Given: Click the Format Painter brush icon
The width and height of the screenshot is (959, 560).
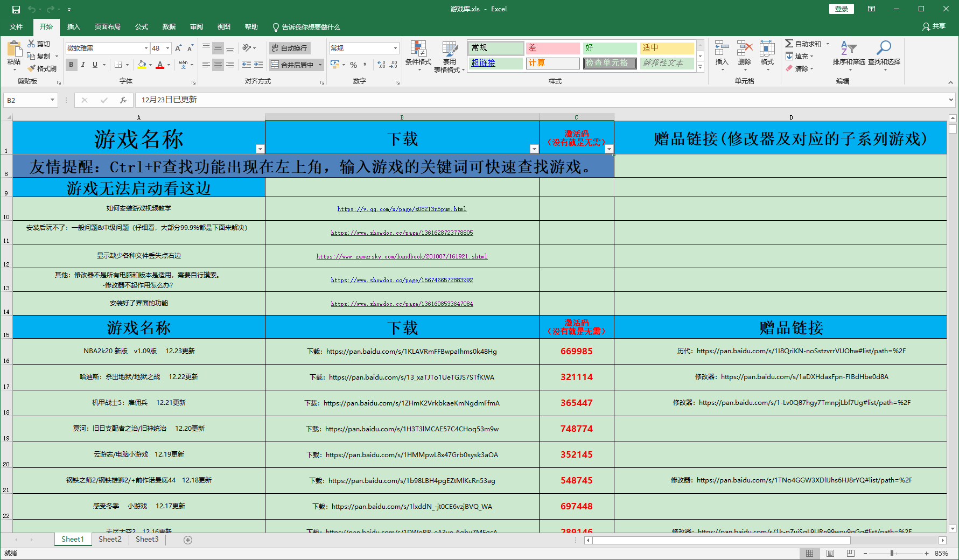Looking at the screenshot, I should [31, 68].
